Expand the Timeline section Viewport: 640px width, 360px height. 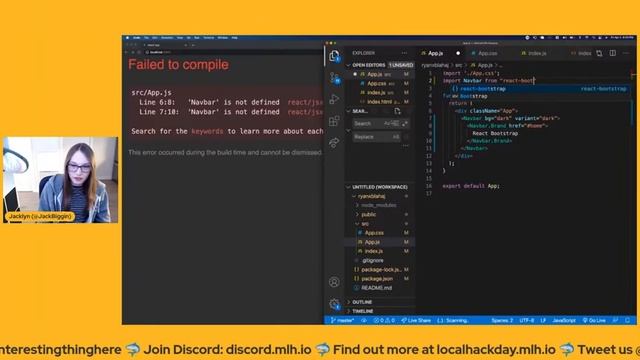[x=362, y=311]
